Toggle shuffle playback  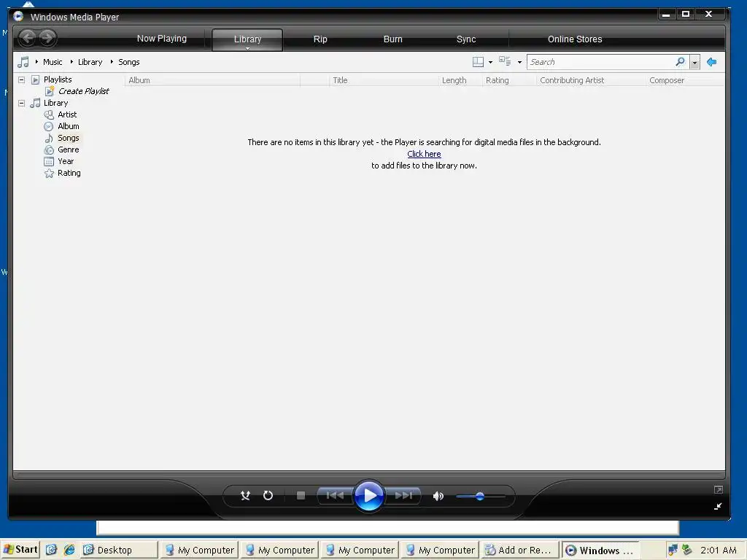245,496
